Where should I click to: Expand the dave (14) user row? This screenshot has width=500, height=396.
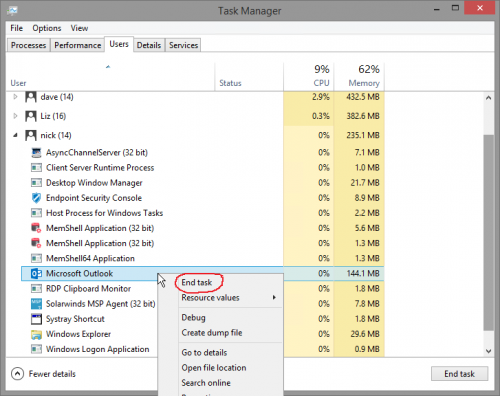[15, 97]
